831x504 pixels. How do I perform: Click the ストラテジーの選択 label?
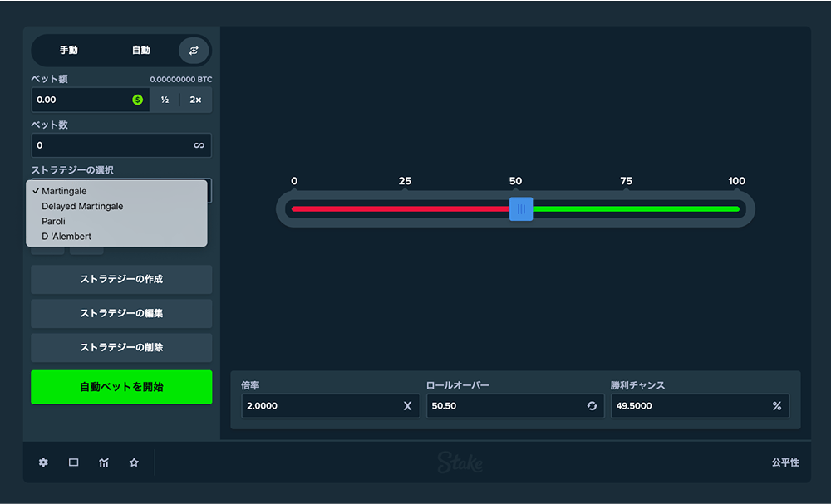[72, 170]
